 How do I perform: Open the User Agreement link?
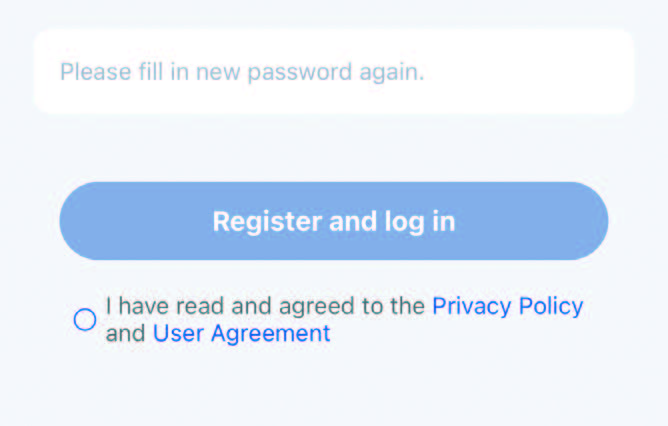click(x=241, y=334)
